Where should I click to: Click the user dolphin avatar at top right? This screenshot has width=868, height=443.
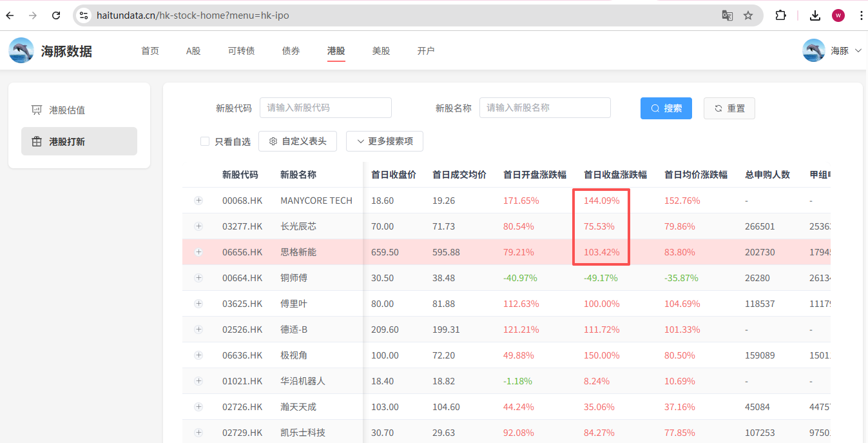pyautogui.click(x=814, y=50)
